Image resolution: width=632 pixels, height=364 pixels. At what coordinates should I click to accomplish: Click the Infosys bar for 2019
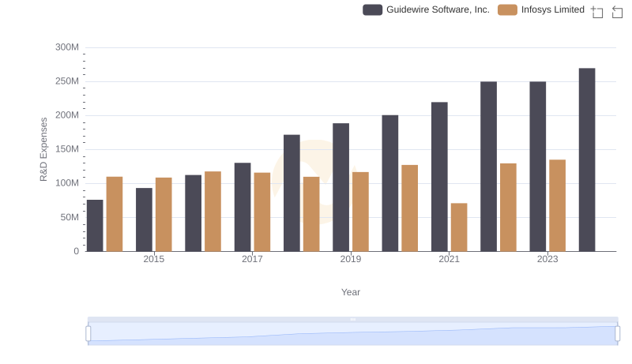click(x=361, y=212)
